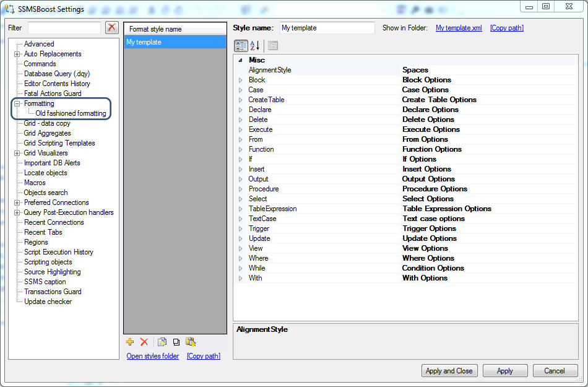
Task: Select Update checker tree item
Action: (x=48, y=302)
